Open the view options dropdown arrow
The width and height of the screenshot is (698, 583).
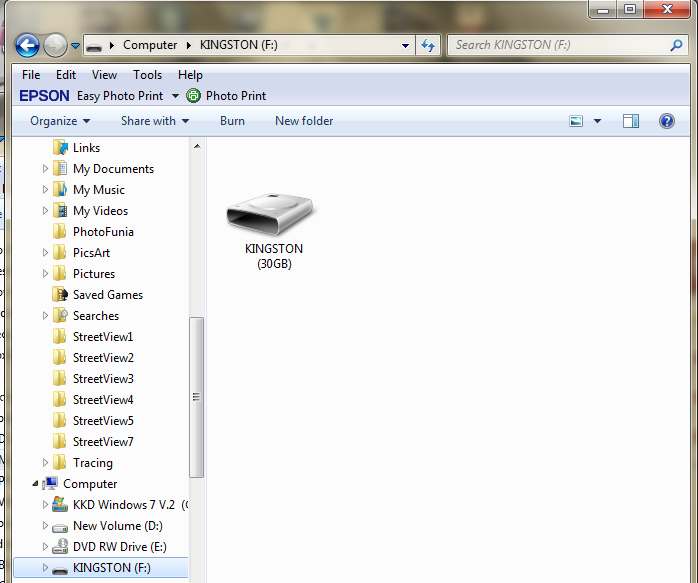597,121
